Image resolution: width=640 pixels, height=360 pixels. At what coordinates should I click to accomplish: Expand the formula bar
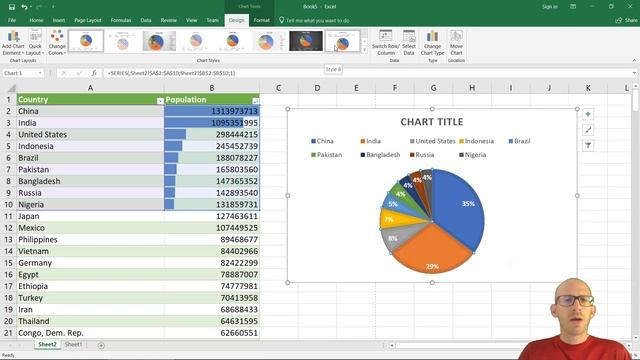pos(634,73)
